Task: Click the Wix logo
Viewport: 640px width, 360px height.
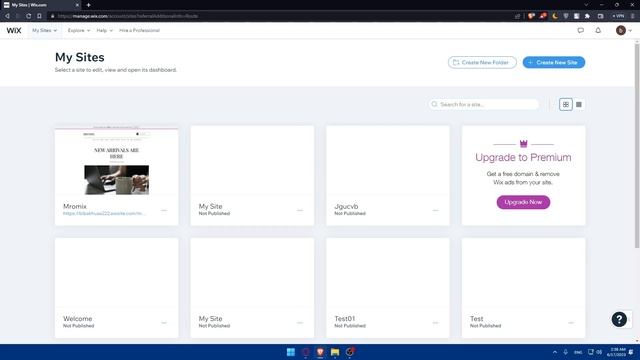Action: [x=14, y=31]
